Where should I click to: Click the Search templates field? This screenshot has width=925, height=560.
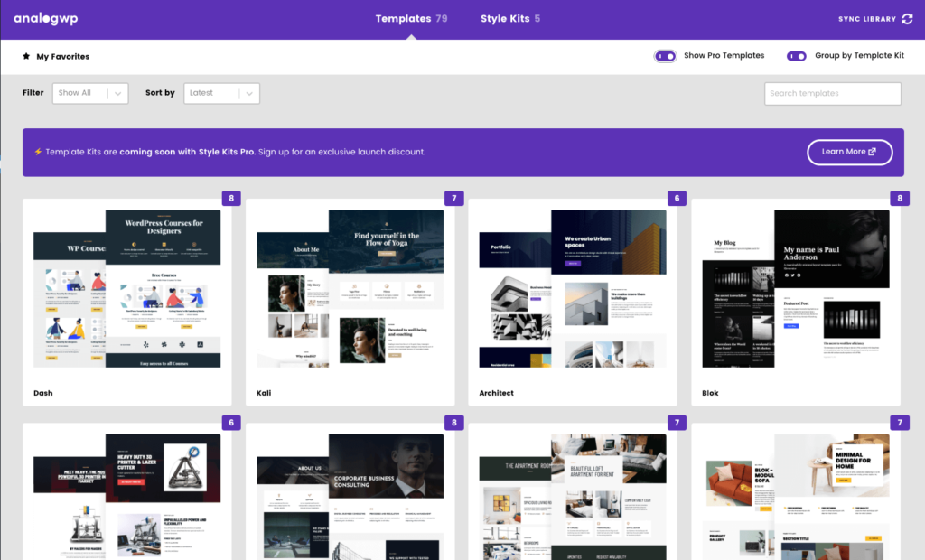point(832,93)
